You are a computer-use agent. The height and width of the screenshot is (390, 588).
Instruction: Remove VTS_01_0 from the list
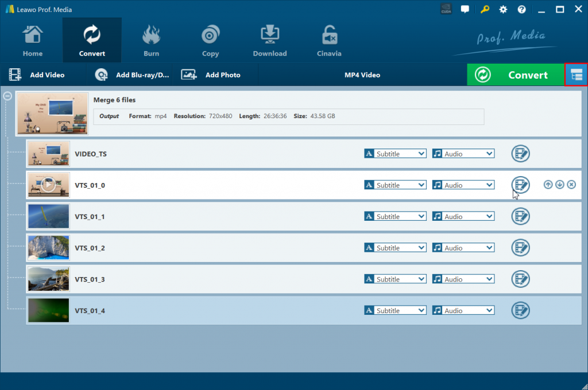click(571, 184)
